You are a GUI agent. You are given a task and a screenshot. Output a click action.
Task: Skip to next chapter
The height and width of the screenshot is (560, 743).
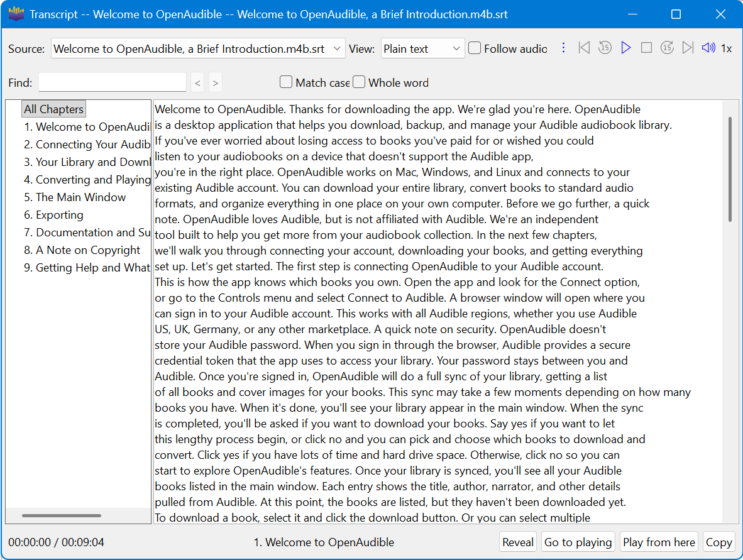688,48
